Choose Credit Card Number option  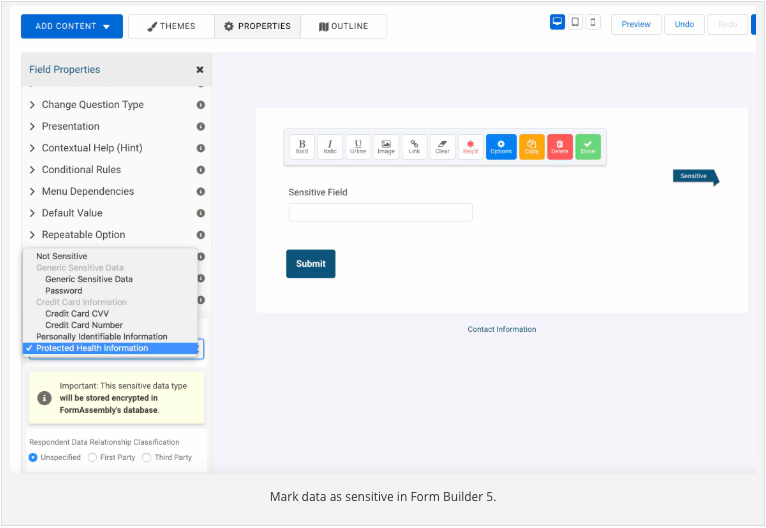[x=110, y=325]
